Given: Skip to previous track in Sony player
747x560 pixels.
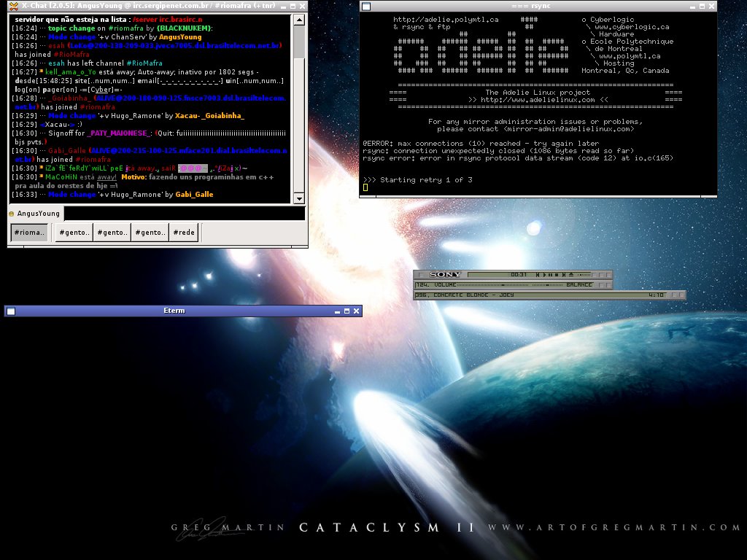Looking at the screenshot, I should 538,275.
